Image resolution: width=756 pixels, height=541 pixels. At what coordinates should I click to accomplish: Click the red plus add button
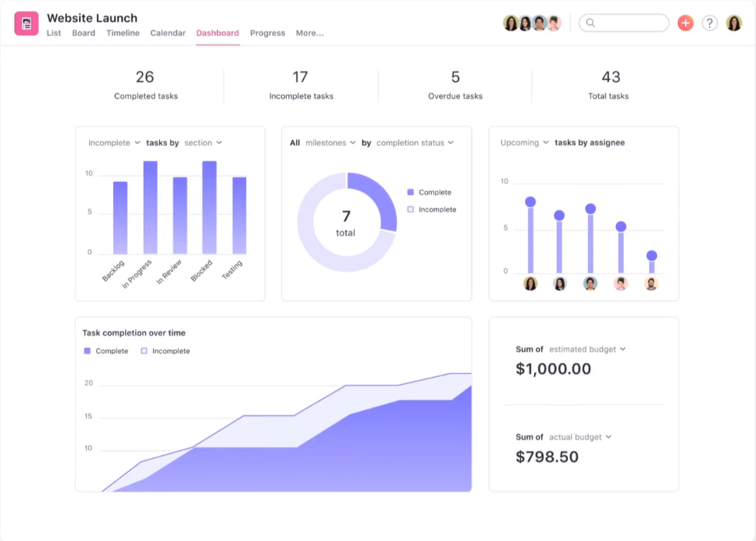pyautogui.click(x=685, y=23)
